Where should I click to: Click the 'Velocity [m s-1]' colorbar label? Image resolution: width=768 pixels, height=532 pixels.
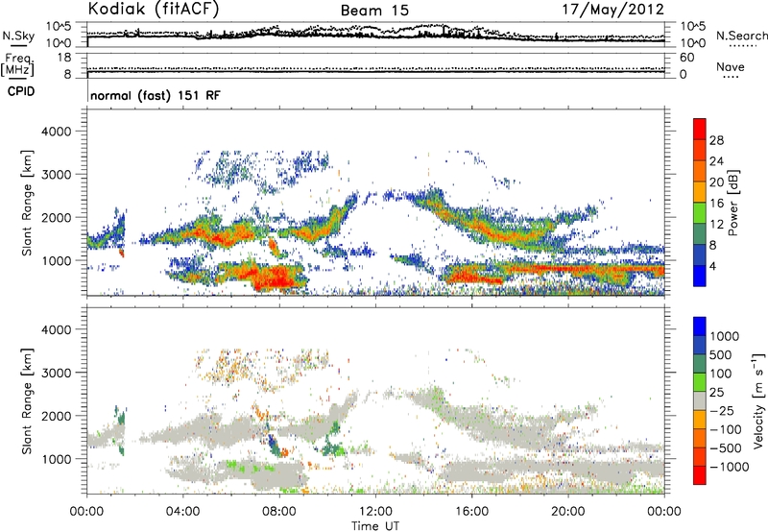pyautogui.click(x=758, y=400)
